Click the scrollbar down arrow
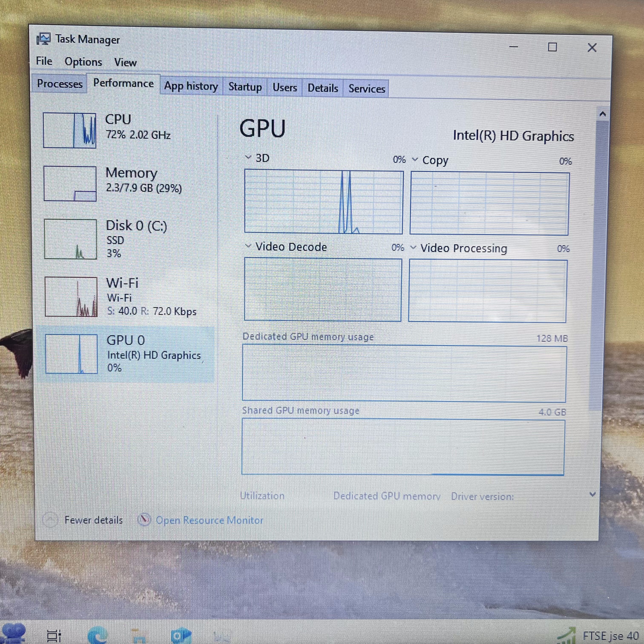This screenshot has height=644, width=644. click(592, 494)
